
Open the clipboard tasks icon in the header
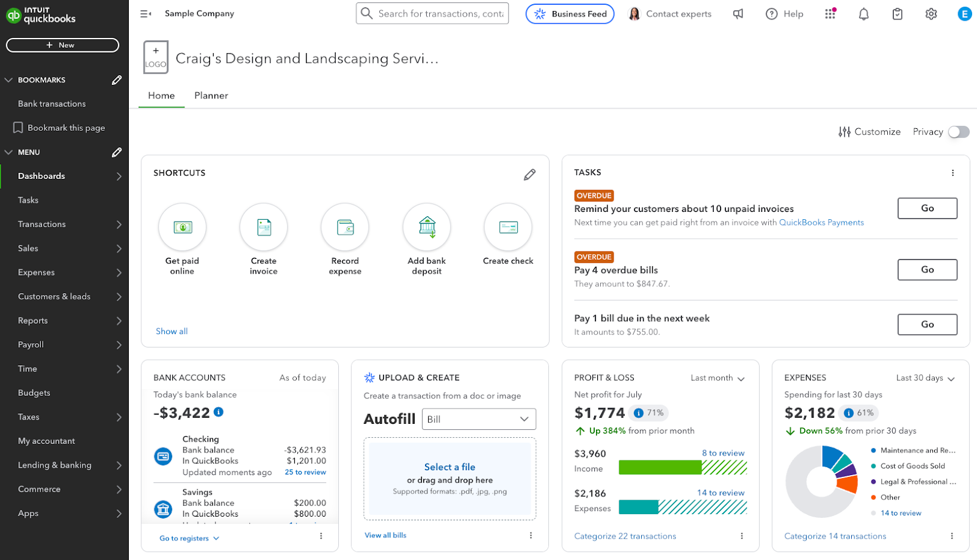point(897,13)
